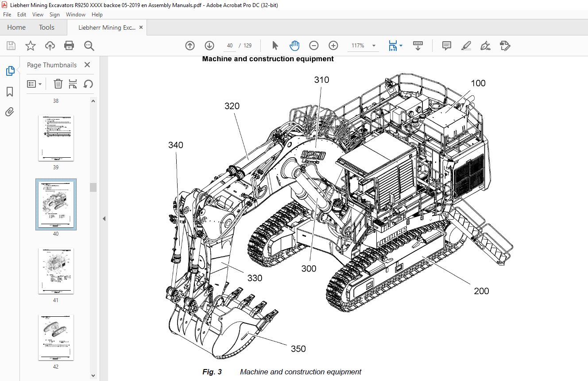588x381 pixels.
Task: Close the Page Thumbnails panel
Action: tap(87, 65)
